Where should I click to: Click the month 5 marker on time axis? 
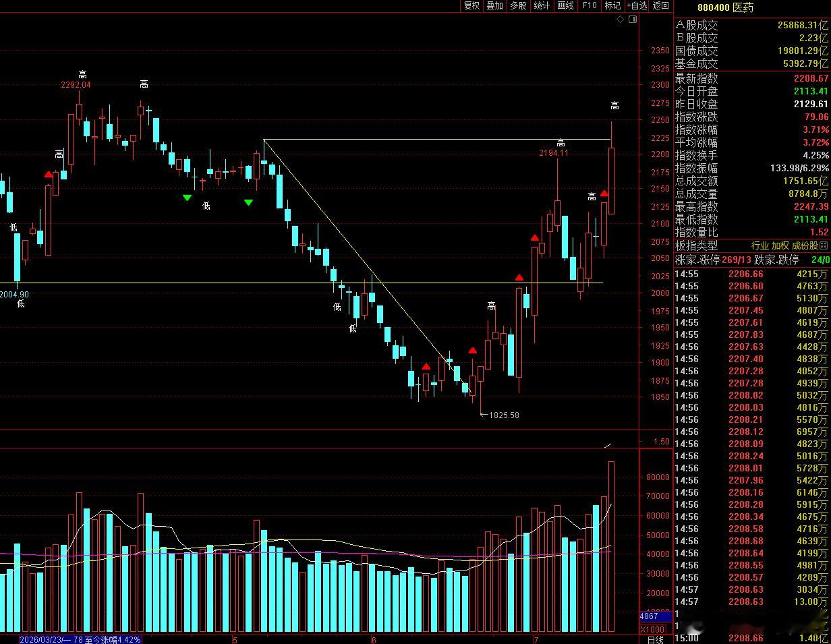click(235, 639)
